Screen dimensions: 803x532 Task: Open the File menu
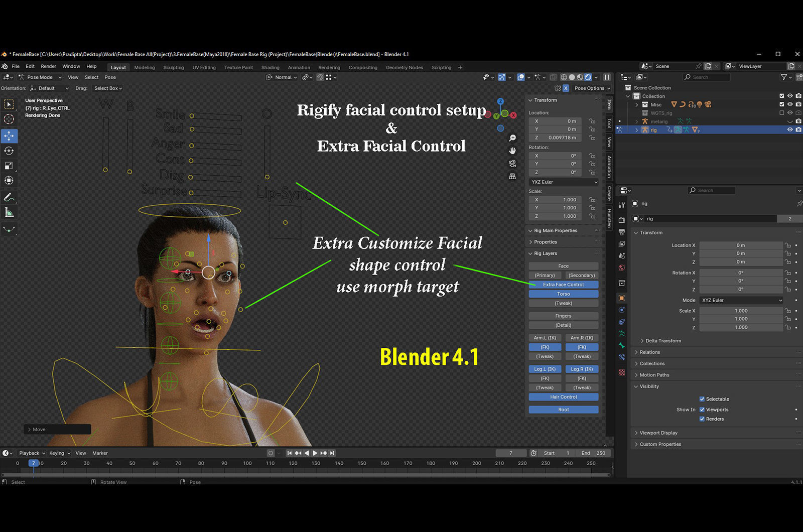[x=16, y=66]
